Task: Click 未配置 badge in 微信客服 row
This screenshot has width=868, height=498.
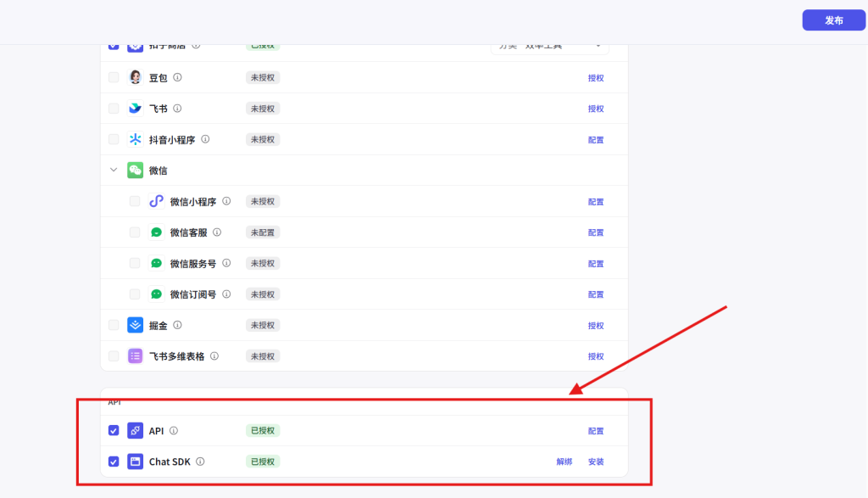Action: (x=263, y=232)
